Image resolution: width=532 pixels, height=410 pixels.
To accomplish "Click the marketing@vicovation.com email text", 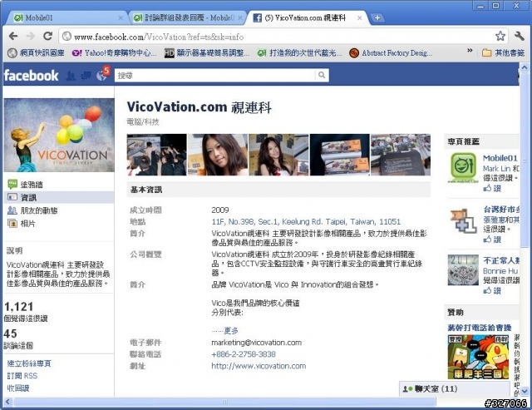I will coord(257,343).
